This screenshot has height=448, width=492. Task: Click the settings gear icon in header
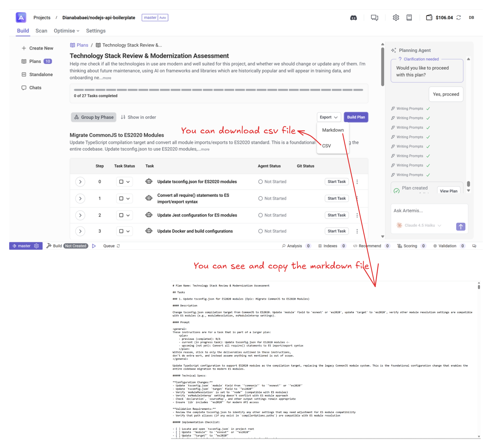click(x=396, y=18)
